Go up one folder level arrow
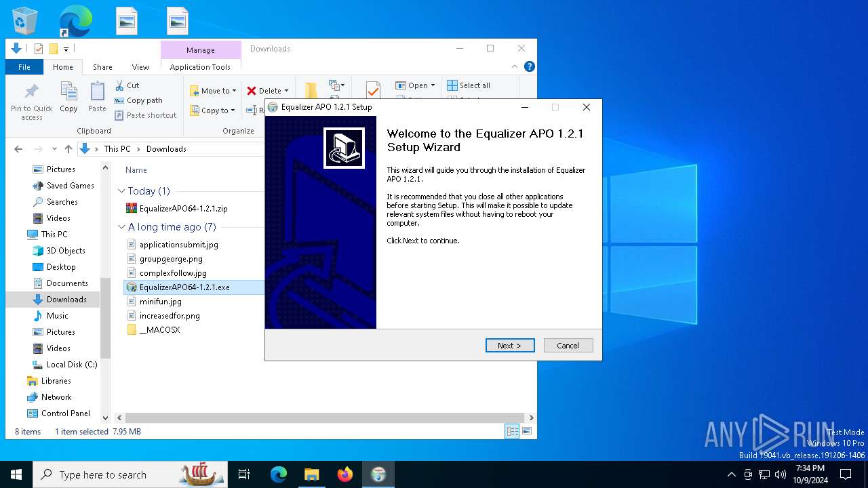868x488 pixels. (x=68, y=149)
